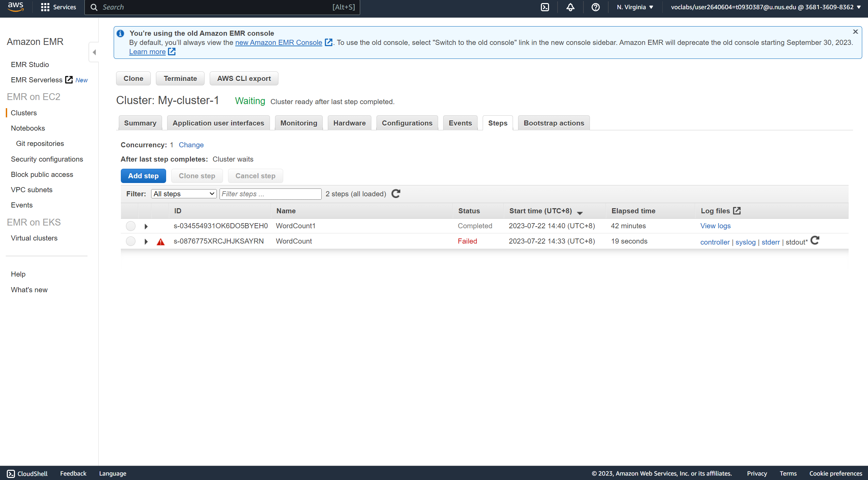Open the Configurations tab
The height and width of the screenshot is (480, 868).
(407, 123)
